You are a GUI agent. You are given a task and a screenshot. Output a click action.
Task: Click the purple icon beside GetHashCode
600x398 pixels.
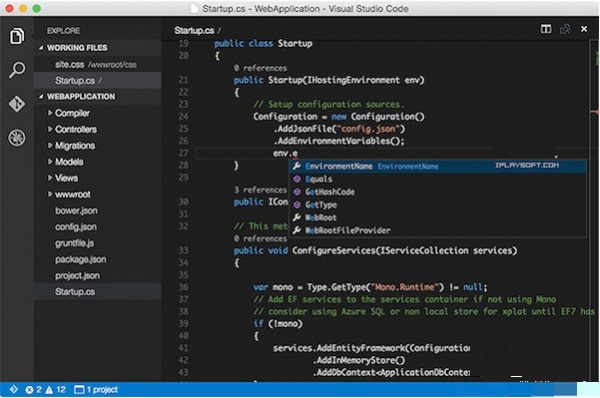tap(297, 192)
